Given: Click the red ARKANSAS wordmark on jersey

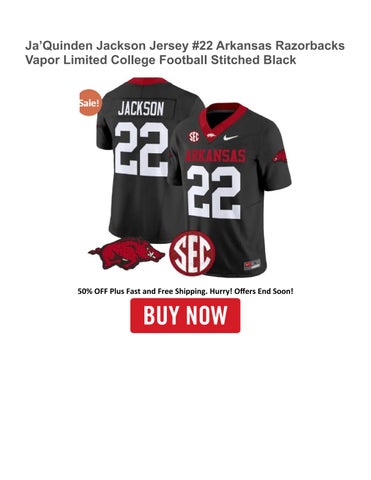Looking at the screenshot, I should [x=215, y=155].
